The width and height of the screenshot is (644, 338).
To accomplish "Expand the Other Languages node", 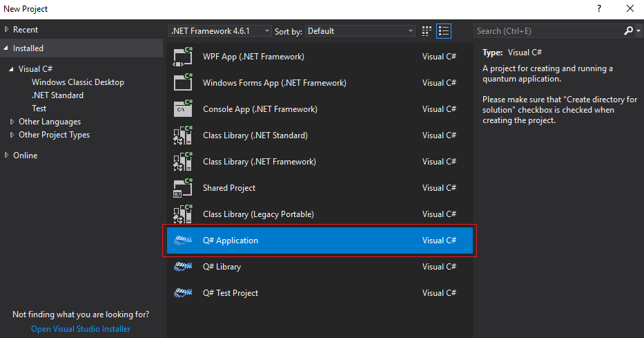I will click(x=12, y=122).
